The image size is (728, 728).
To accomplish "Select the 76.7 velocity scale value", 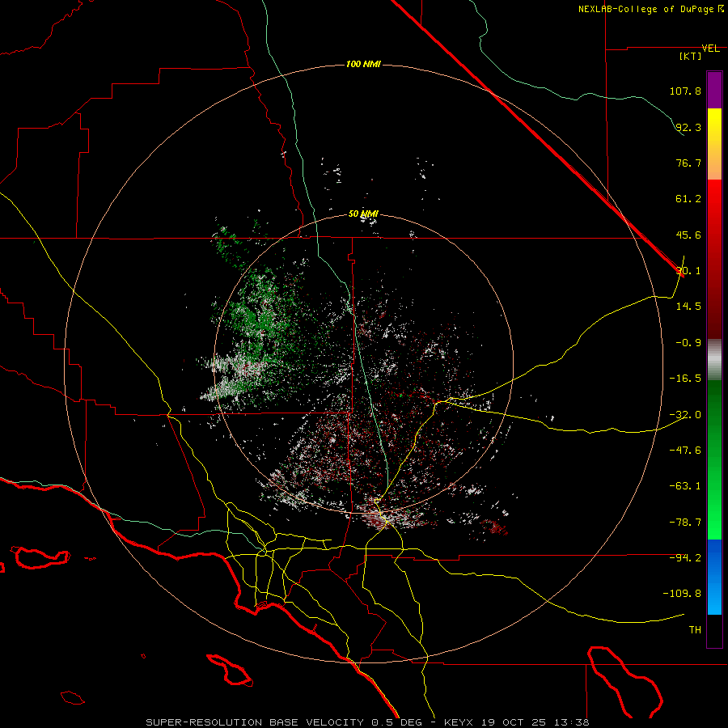I will click(688, 163).
